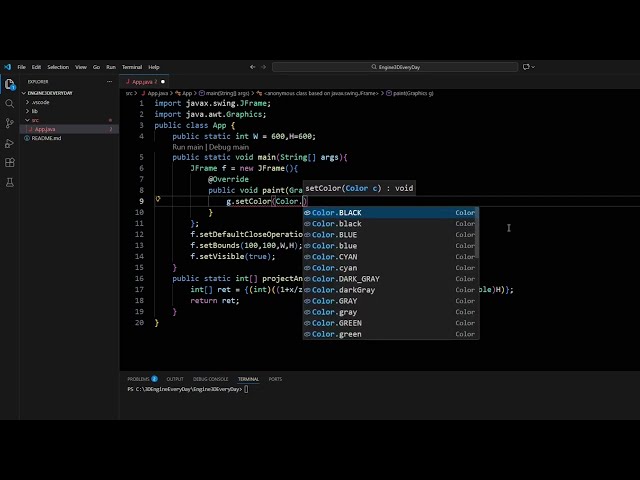
Task: Switch to the Problems panel tab
Action: (142, 379)
